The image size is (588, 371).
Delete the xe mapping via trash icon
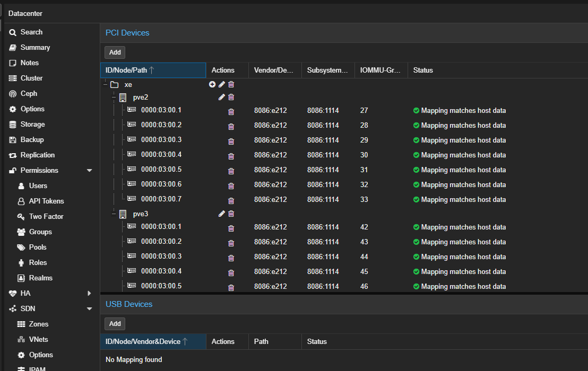(x=231, y=84)
